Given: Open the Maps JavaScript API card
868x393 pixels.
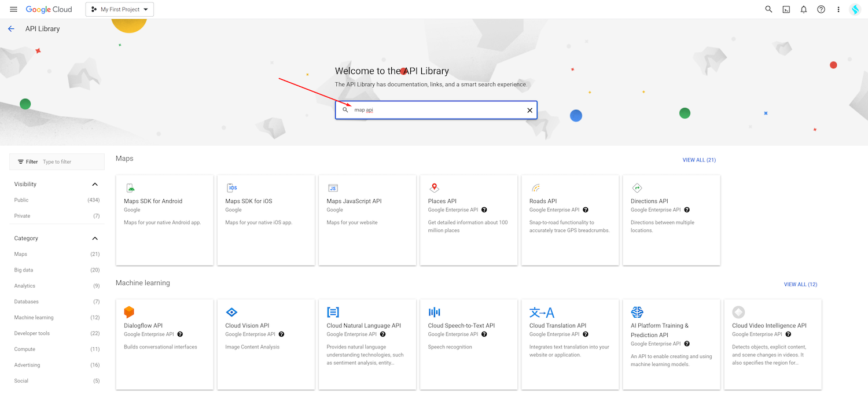Looking at the screenshot, I should click(367, 220).
